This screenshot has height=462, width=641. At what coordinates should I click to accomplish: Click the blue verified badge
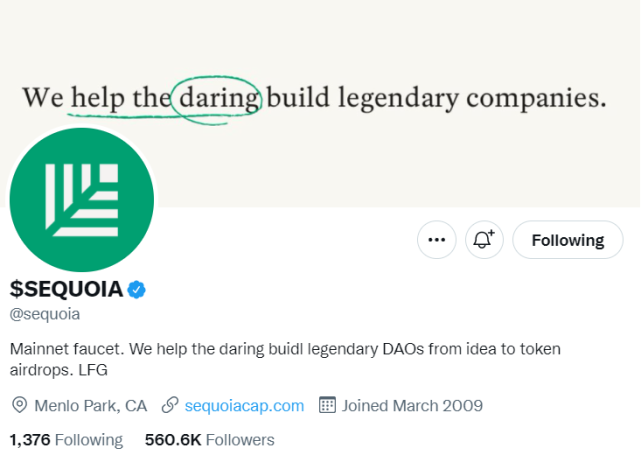[137, 290]
